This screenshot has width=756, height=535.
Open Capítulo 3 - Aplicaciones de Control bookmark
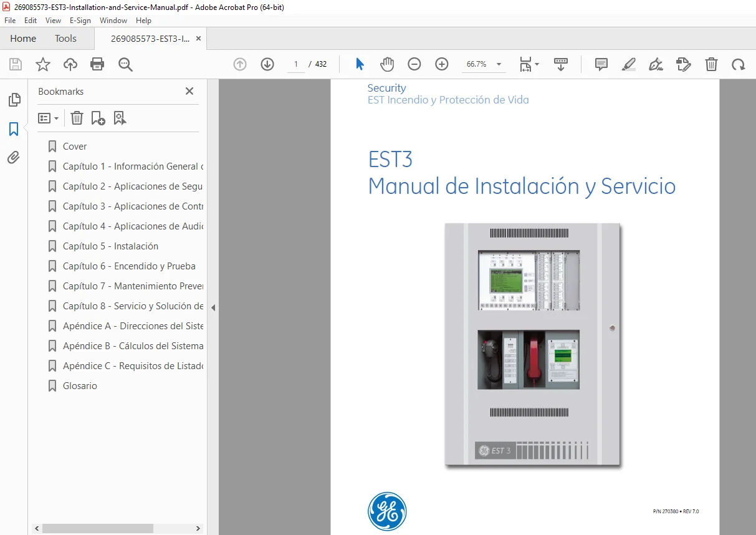click(133, 206)
